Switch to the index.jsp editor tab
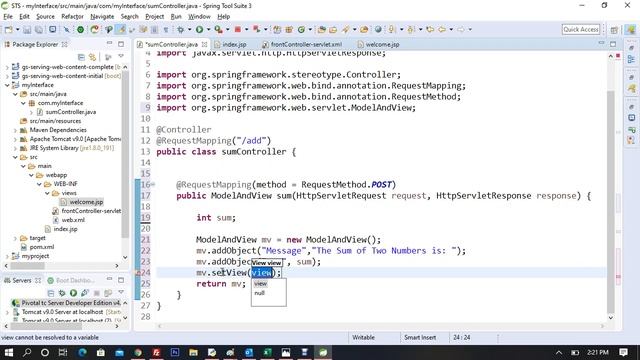Image resolution: width=640 pixels, height=360 pixels. pyautogui.click(x=231, y=44)
